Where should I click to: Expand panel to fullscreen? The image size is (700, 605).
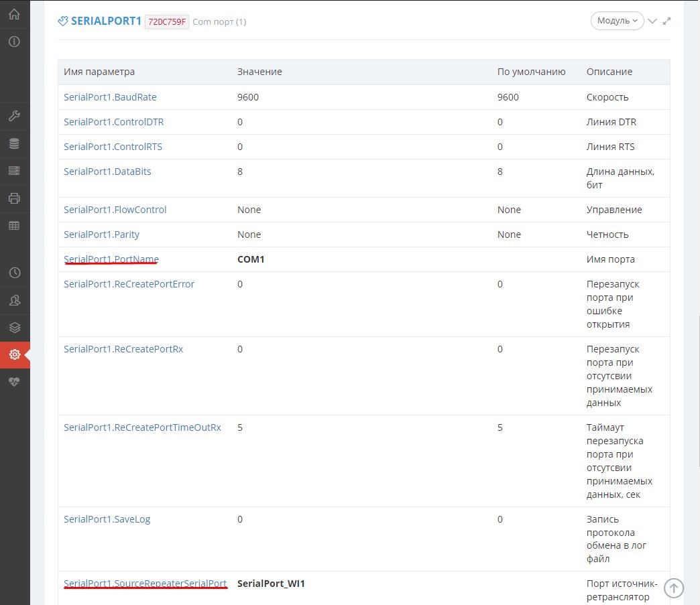pyautogui.click(x=666, y=21)
